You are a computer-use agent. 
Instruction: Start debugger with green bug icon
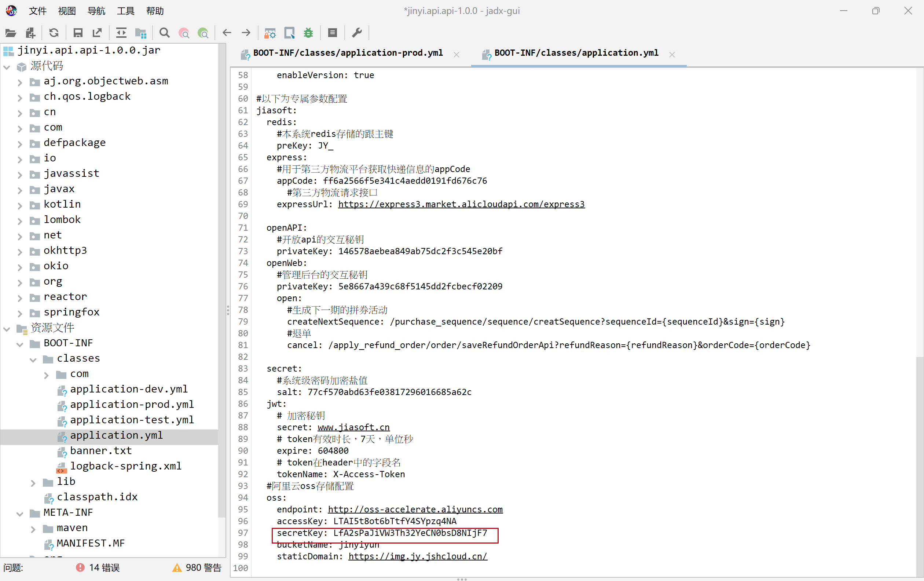[308, 33]
